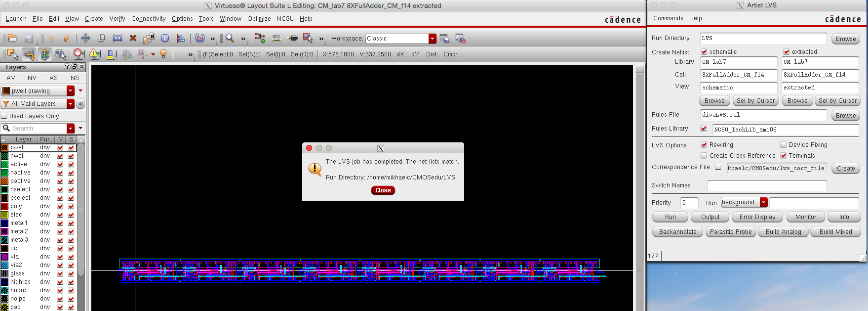Open the pwell drawing layer dropdown
Viewport: 868px width, 311px height.
click(71, 91)
